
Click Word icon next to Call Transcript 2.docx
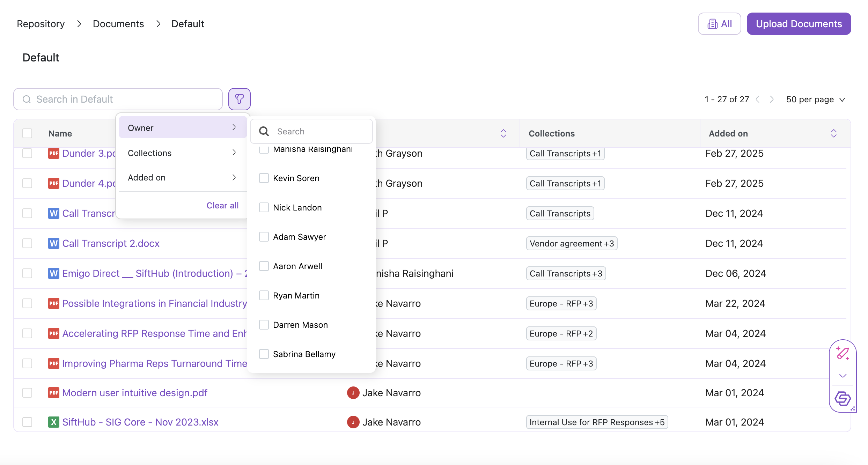pyautogui.click(x=53, y=243)
